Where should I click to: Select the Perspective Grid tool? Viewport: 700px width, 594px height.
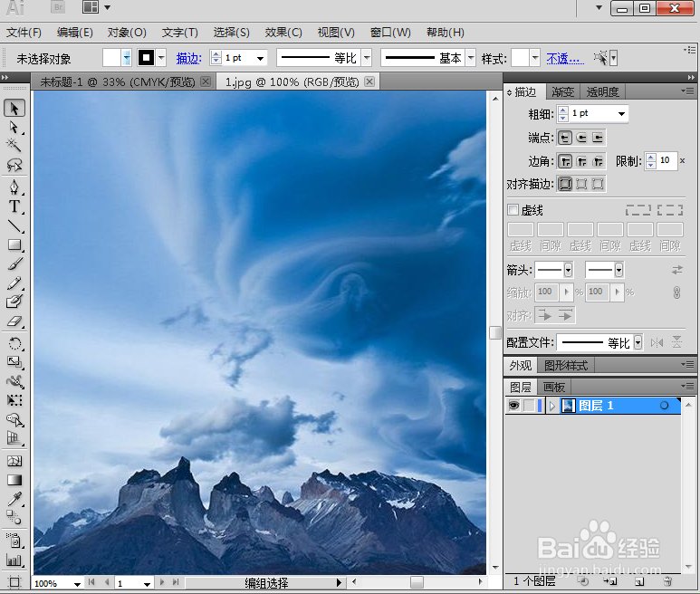coord(14,438)
